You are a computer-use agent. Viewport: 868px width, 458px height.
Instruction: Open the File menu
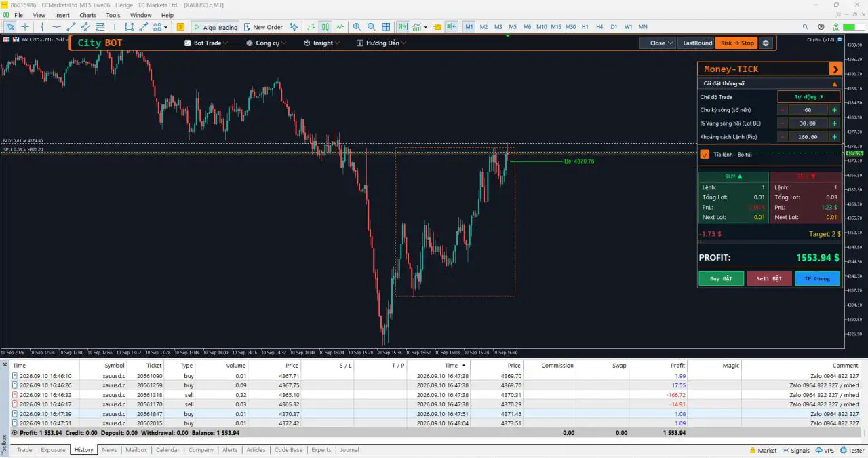(x=18, y=15)
